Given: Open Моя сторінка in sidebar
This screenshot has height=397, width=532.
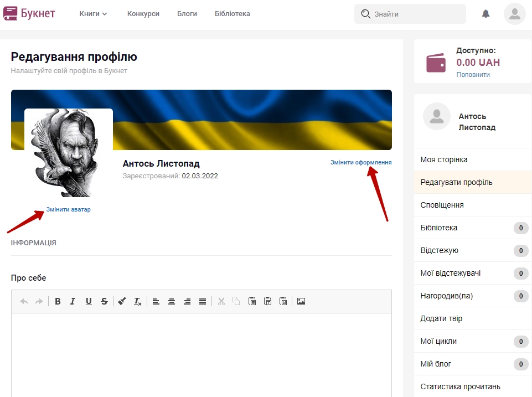Looking at the screenshot, I should pyautogui.click(x=473, y=159).
